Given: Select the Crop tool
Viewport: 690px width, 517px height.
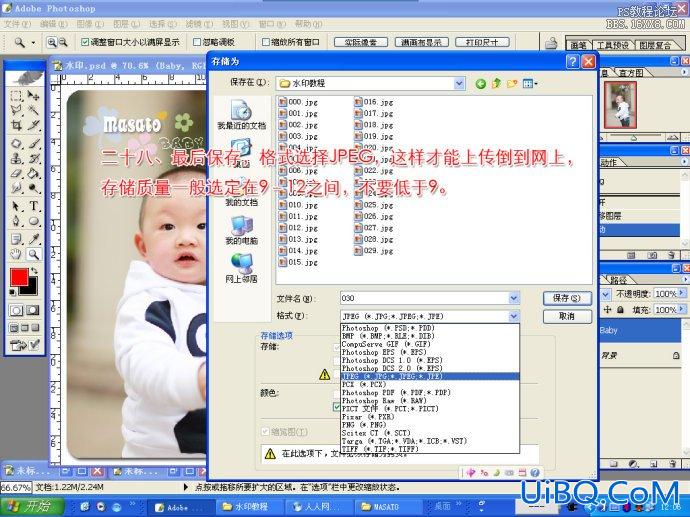Looking at the screenshot, I should tap(17, 125).
